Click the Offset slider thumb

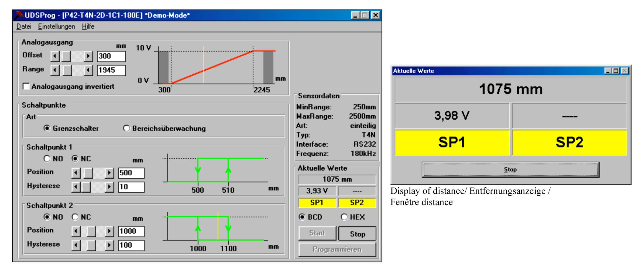click(66, 56)
